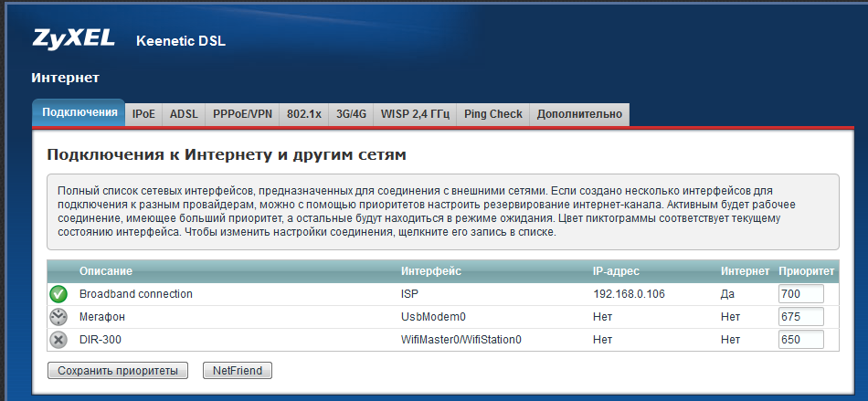Screen dimensions: 868x401
Task: Click the gray X status icon for DIR-300
Action: tap(58, 340)
